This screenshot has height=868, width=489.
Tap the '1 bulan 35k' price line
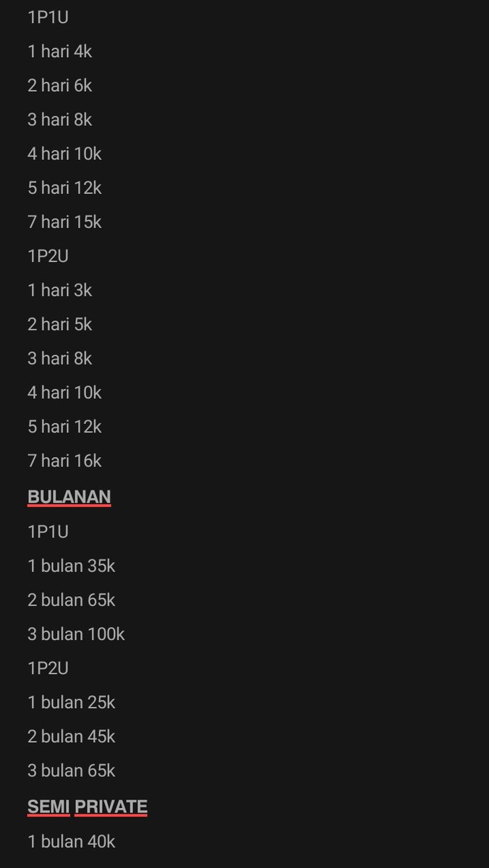72,566
